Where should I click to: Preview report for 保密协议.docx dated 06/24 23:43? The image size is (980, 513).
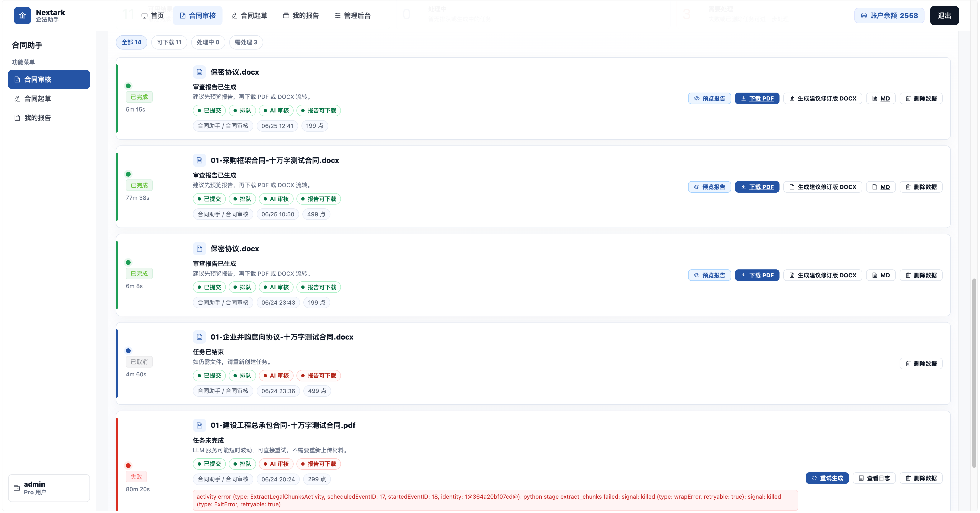pos(709,275)
